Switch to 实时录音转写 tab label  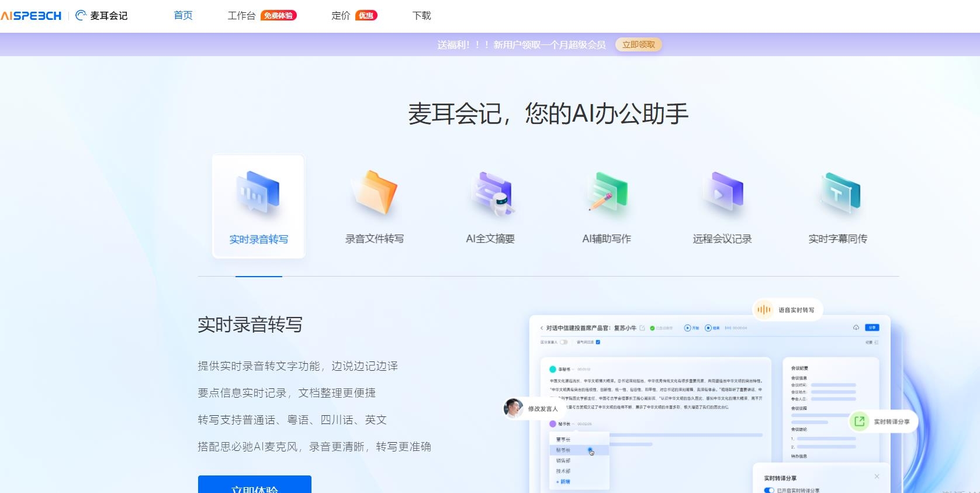258,239
